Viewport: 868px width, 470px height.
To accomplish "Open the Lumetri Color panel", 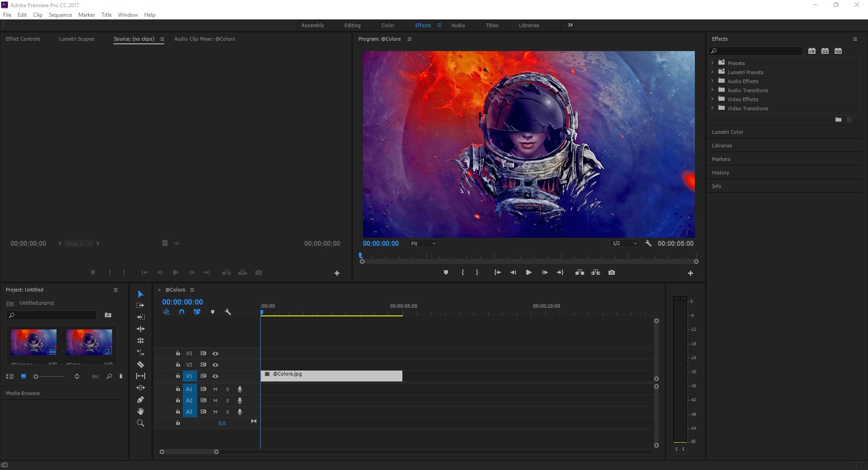I will click(727, 132).
